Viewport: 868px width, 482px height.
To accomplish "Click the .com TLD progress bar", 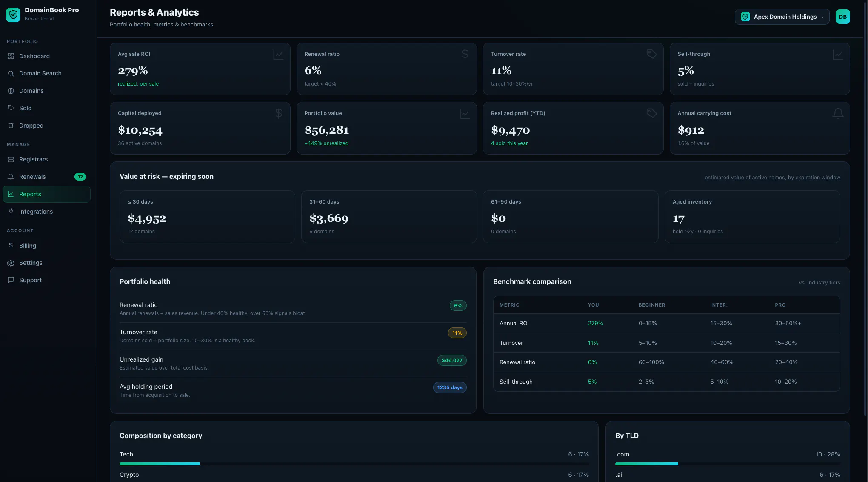I will pos(728,464).
